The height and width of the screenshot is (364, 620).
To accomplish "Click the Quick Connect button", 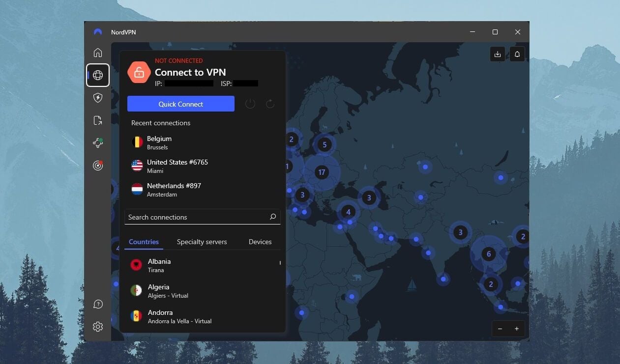I will pos(181,104).
